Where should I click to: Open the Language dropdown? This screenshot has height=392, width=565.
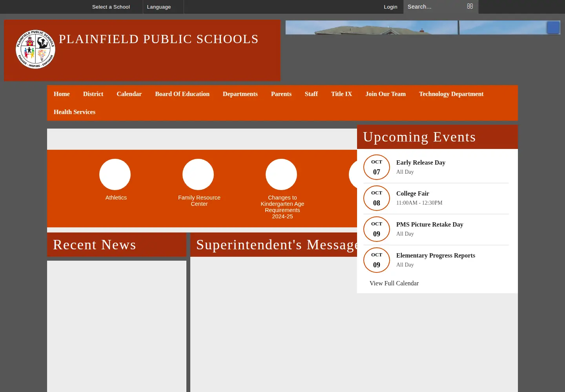(159, 7)
